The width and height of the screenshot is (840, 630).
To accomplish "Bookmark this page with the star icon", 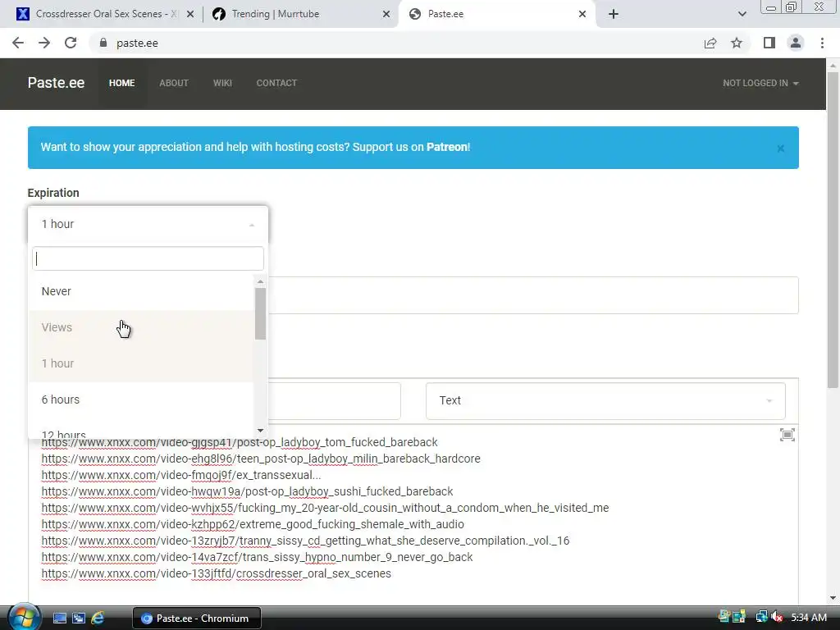I will click(737, 43).
